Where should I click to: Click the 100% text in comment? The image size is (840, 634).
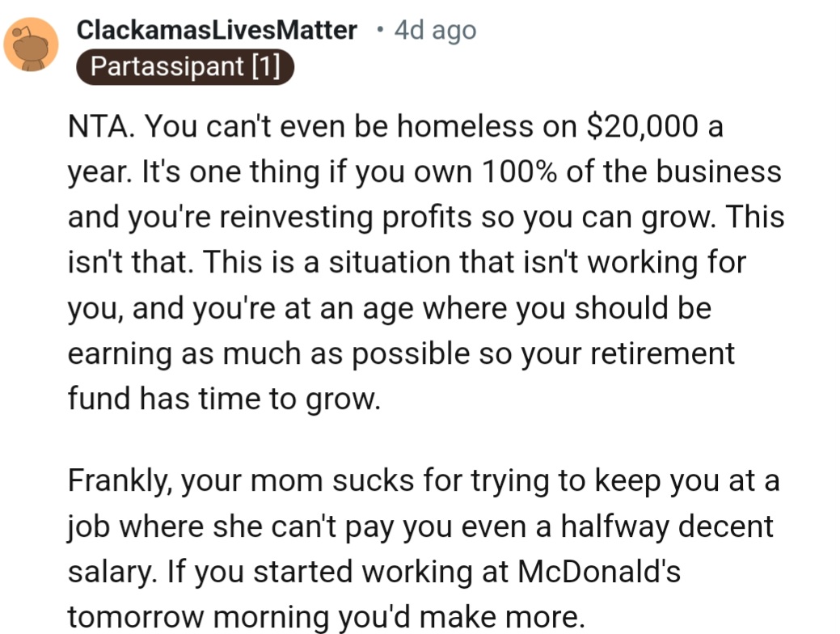(x=521, y=171)
